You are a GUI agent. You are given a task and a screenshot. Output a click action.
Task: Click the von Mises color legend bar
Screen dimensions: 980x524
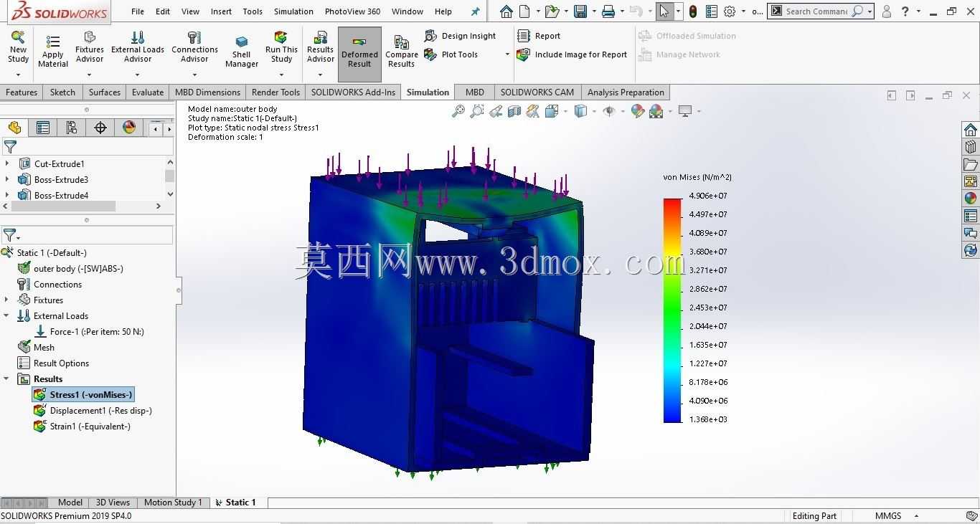point(672,310)
